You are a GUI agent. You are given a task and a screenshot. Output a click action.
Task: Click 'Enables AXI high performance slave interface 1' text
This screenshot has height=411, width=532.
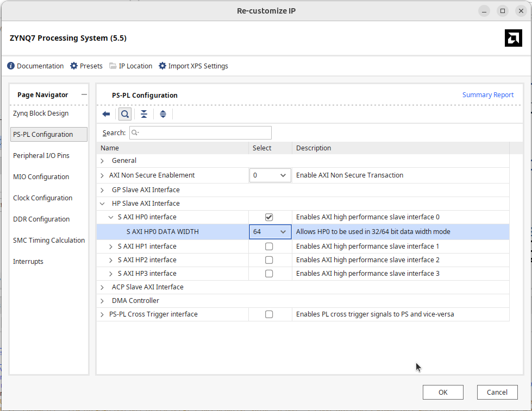[x=367, y=246]
